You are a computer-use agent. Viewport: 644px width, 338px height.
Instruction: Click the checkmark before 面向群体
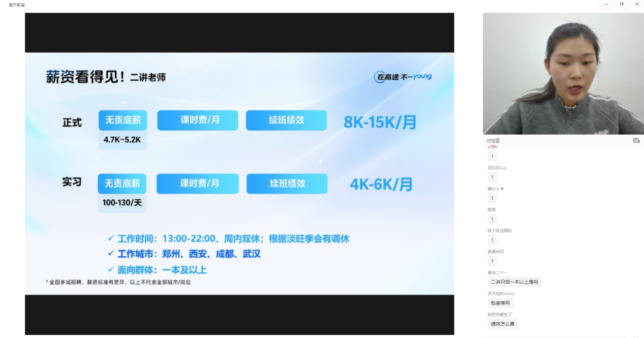[110, 270]
